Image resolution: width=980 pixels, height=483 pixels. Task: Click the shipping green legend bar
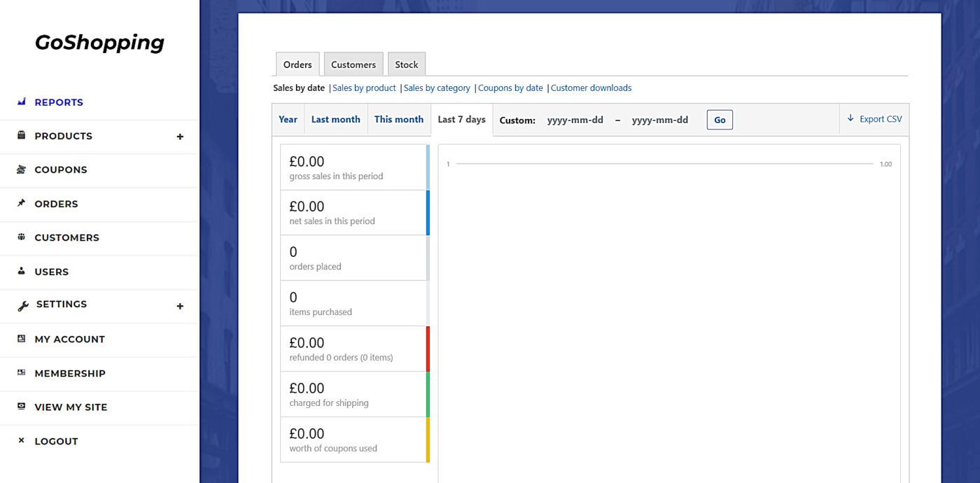(x=428, y=394)
